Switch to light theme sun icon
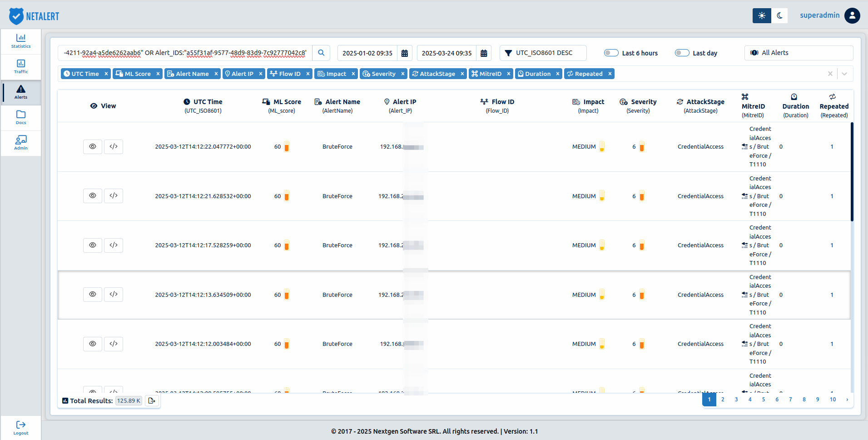This screenshot has width=868, height=440. coord(762,15)
